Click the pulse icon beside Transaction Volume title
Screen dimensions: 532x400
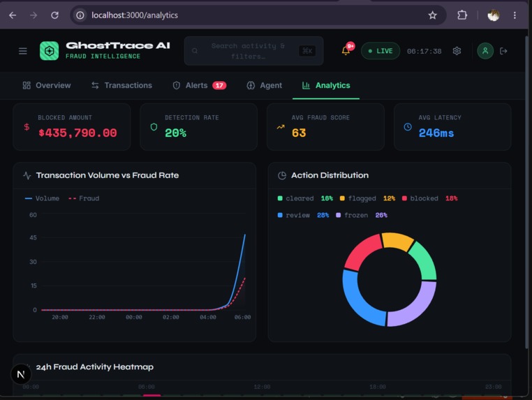[27, 175]
